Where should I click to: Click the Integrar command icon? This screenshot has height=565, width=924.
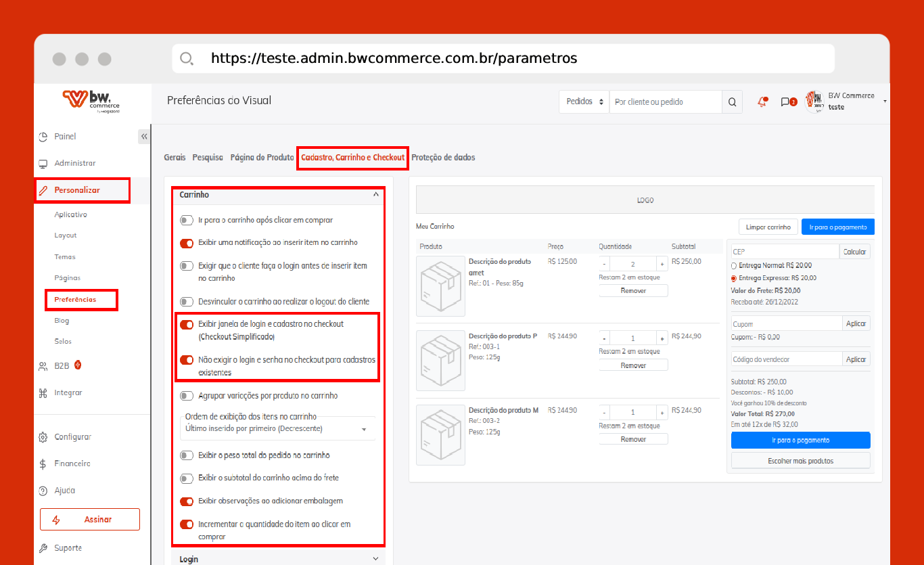(43, 393)
